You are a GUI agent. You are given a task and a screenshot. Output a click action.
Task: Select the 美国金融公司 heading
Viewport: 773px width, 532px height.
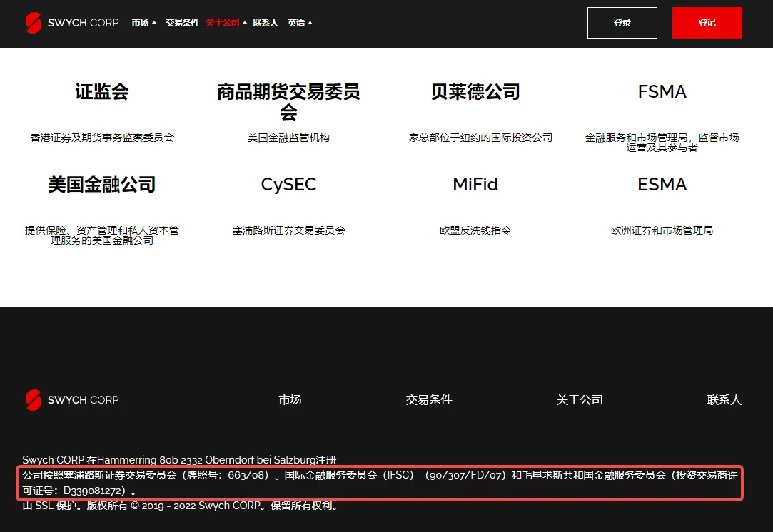(102, 184)
